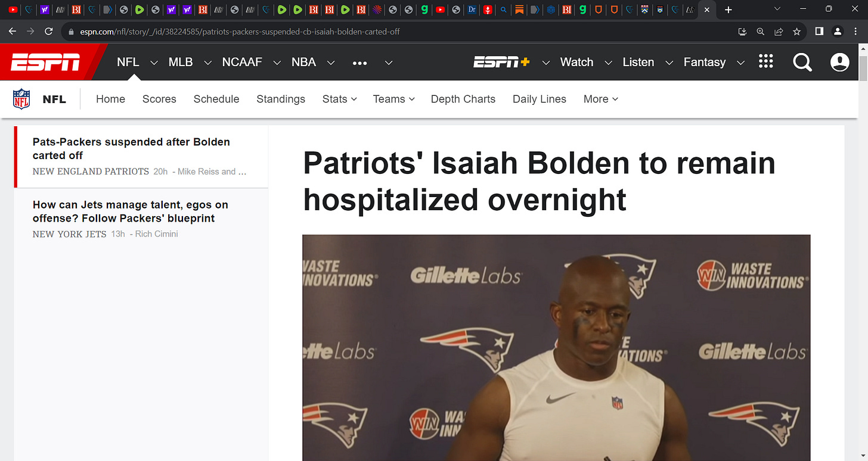Viewport: 868px width, 461px height.
Task: Expand the chevron next to NFL in top bar
Action: click(154, 63)
